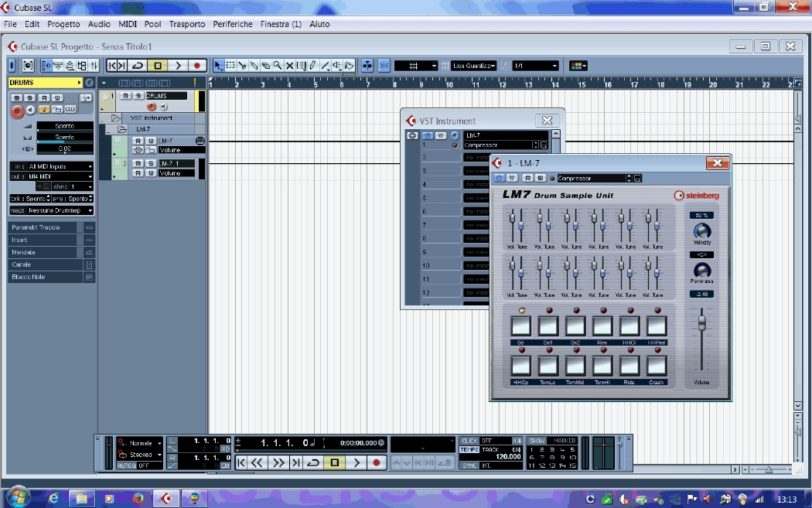The height and width of the screenshot is (508, 812).
Task: Open the edit 'e' button beside DRUMS inspector
Action: (89, 82)
